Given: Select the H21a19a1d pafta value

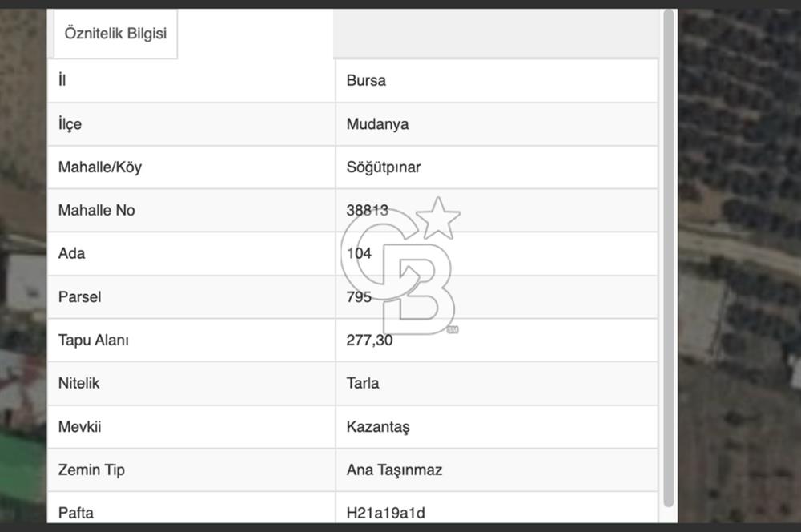Looking at the screenshot, I should coord(386,513).
